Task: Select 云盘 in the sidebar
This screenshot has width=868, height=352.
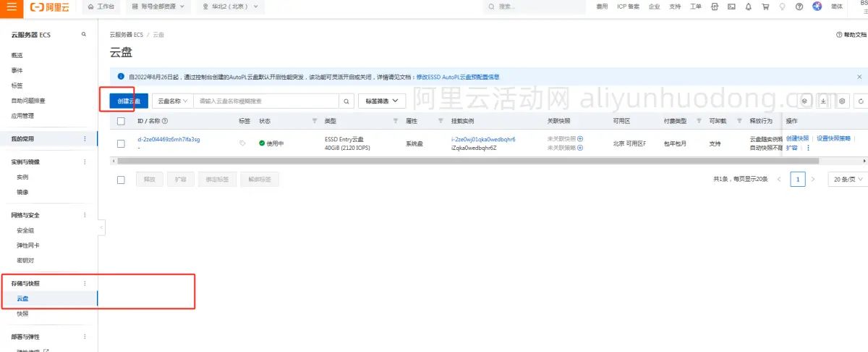Action: [x=22, y=298]
